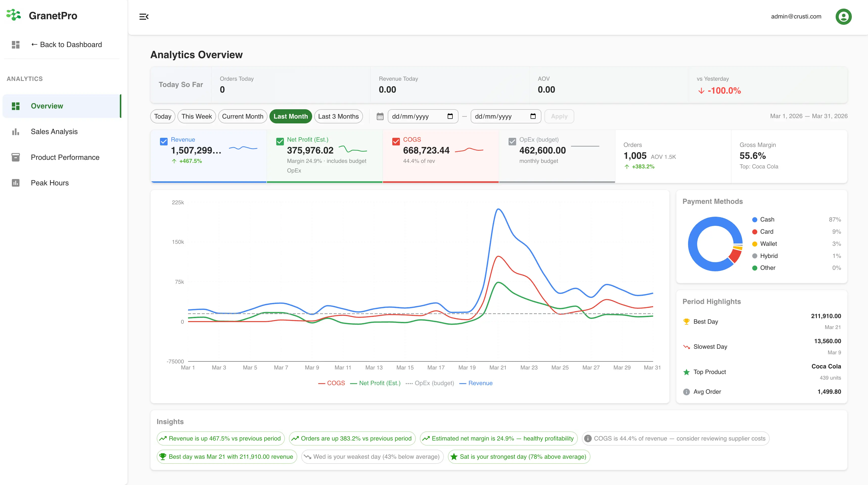Collapse the sidebar with the hamburger icon
The height and width of the screenshot is (485, 868).
144,16
